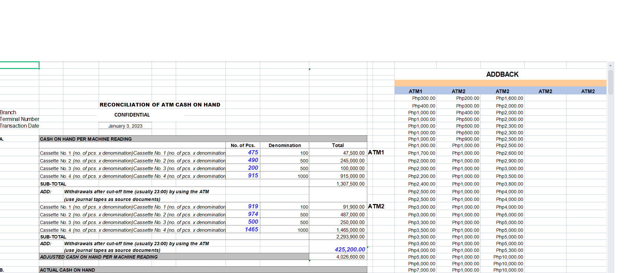Select the Terminal Number label

pyautogui.click(x=19, y=119)
